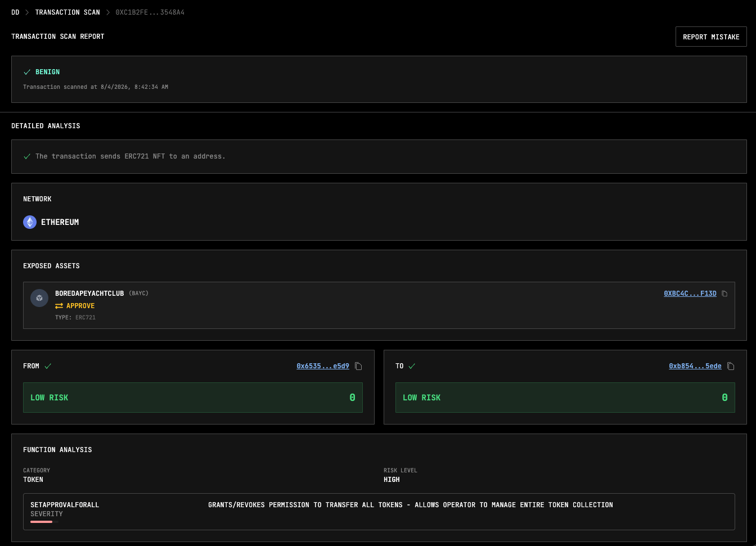Viewport: 756px width, 546px height.
Task: Go to the DD breadcrumb
Action: point(15,12)
